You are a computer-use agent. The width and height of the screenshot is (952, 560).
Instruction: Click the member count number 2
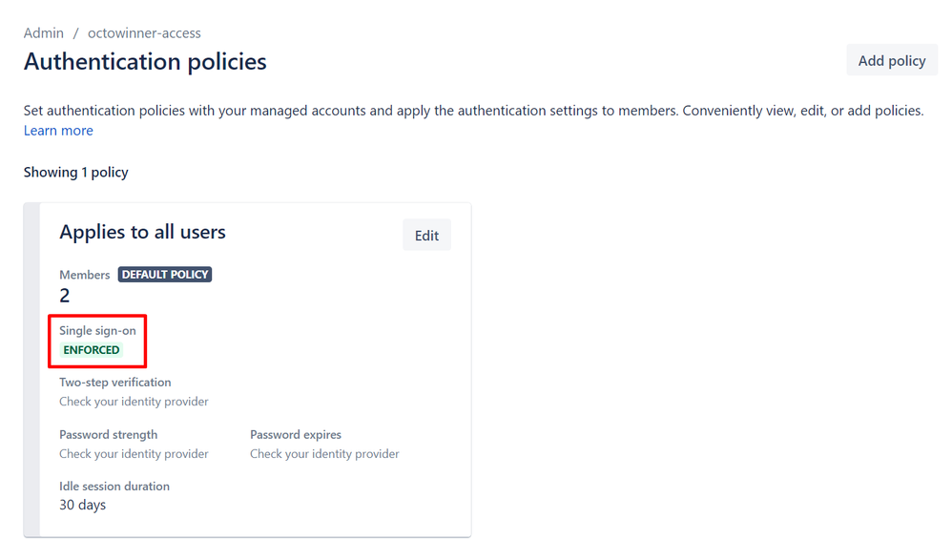[x=65, y=296]
